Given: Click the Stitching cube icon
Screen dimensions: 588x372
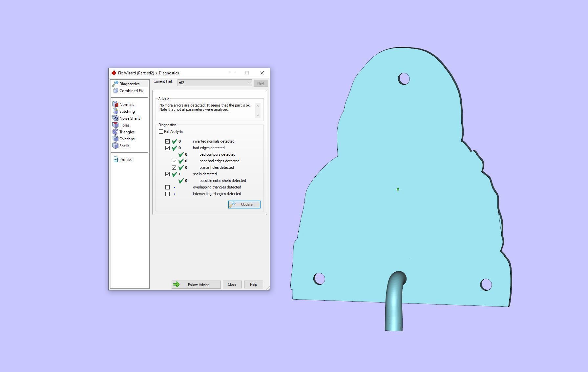Looking at the screenshot, I should [x=115, y=111].
